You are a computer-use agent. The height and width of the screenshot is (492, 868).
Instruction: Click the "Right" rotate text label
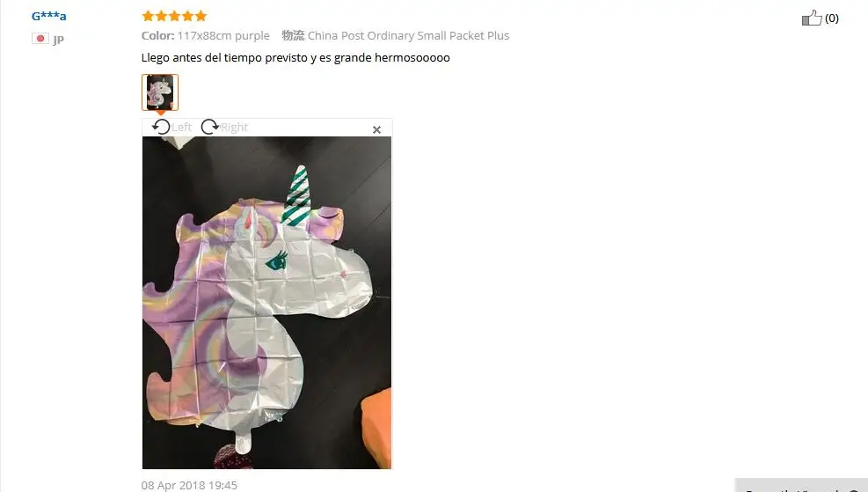click(234, 127)
